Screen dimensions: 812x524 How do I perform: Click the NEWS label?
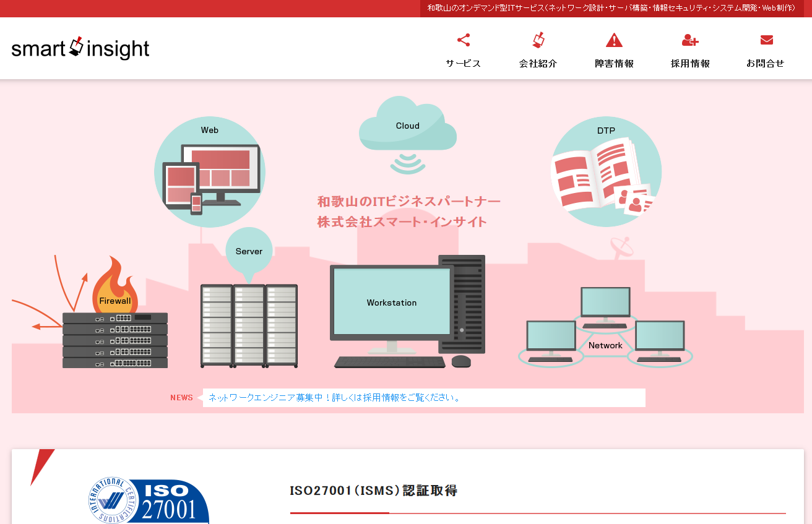tap(181, 398)
